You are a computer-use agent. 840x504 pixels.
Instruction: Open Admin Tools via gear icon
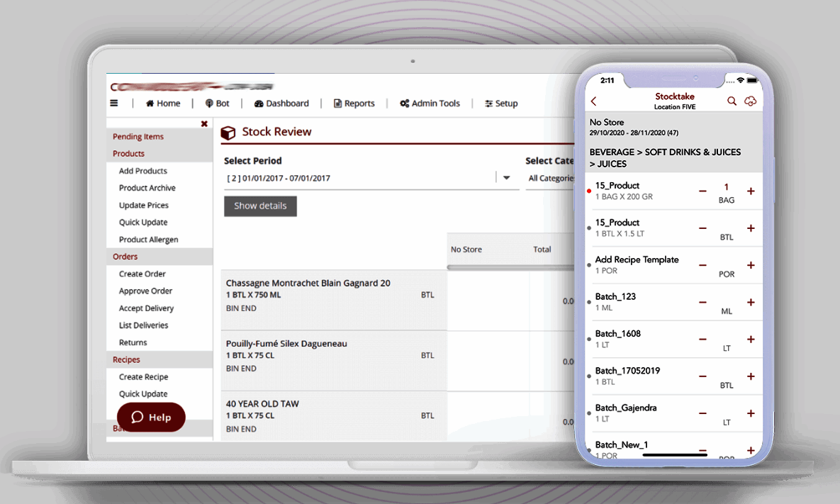(406, 103)
